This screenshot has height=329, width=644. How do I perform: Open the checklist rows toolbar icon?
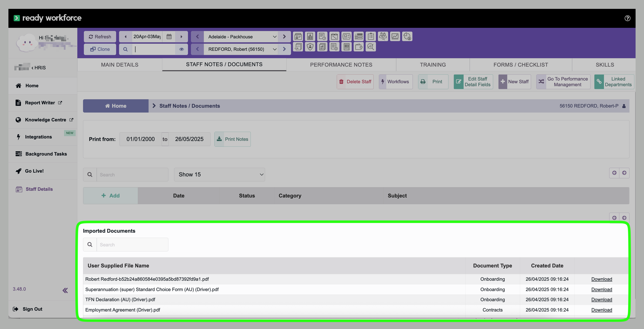tap(358, 36)
